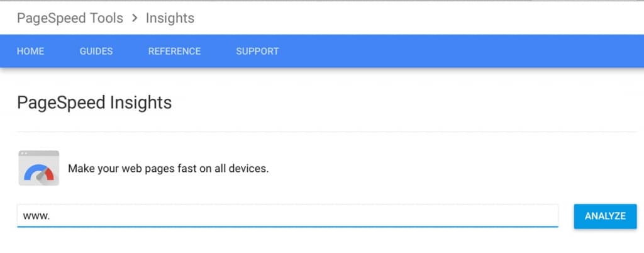
Task: Click the gray needle of the speedometer icon
Action: click(x=41, y=177)
